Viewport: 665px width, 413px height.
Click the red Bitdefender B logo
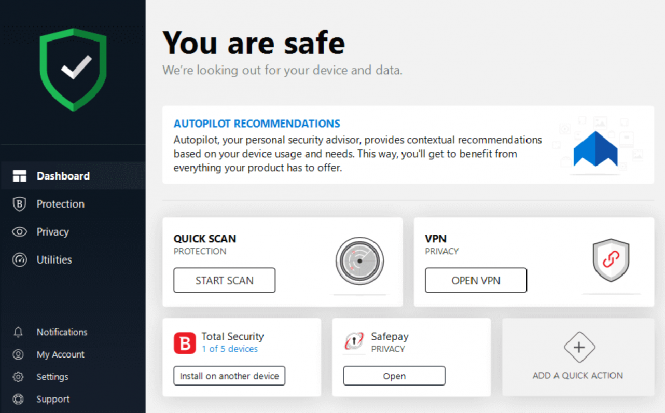click(185, 343)
